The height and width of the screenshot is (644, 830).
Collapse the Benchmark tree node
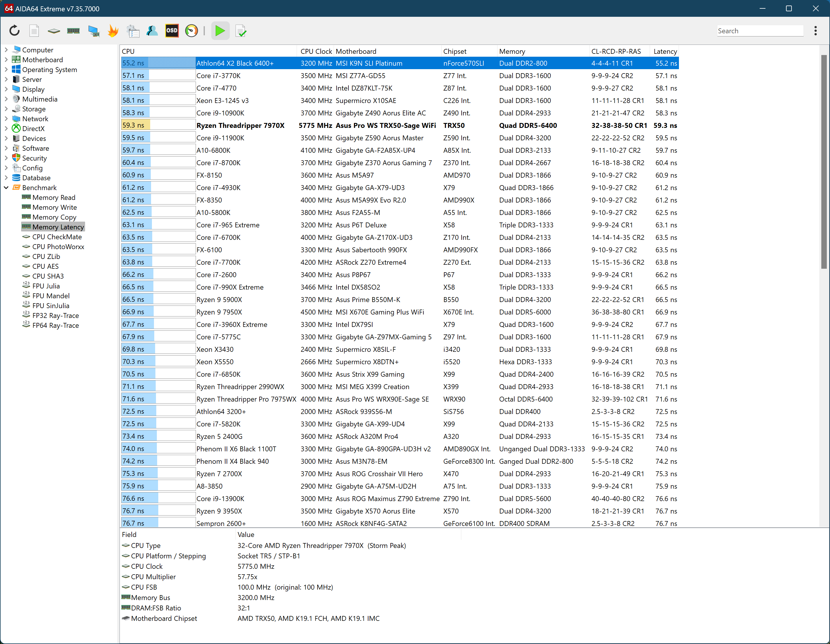(x=6, y=188)
